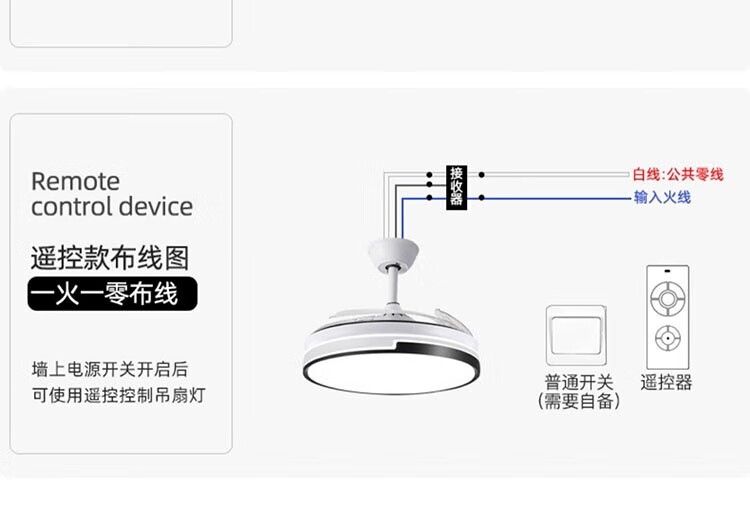The image size is (750, 510).
Task: Click the ceiling fan lamp image
Action: point(391,316)
